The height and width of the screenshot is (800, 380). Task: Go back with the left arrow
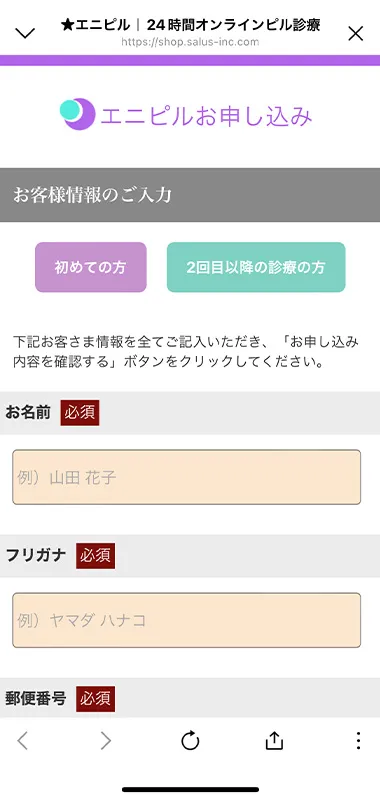22,740
